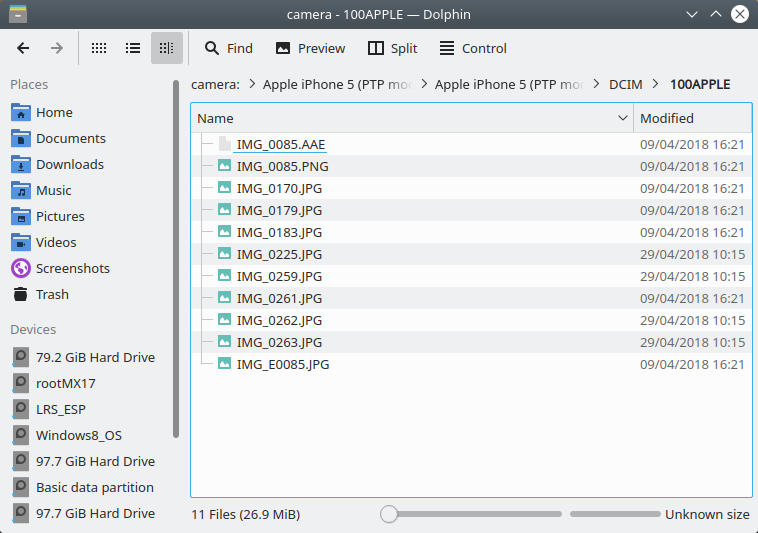
Task: Select the file IMG_0225.JPG
Action: (x=279, y=254)
